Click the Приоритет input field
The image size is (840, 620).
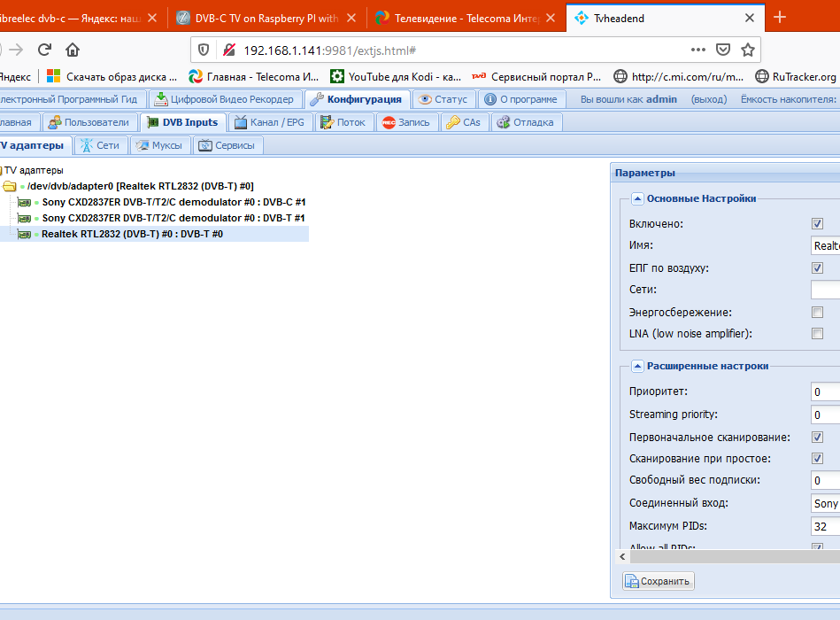(x=825, y=391)
